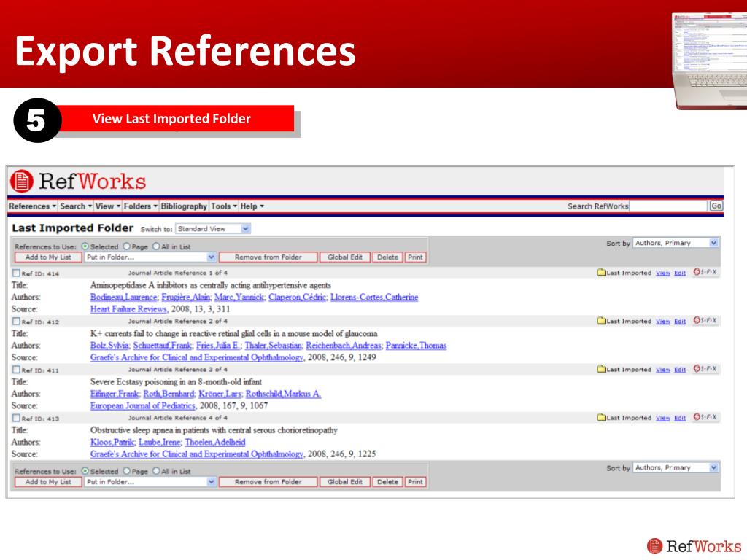Focus the Search RefWorks input field
The height and width of the screenshot is (560, 747).
[668, 206]
